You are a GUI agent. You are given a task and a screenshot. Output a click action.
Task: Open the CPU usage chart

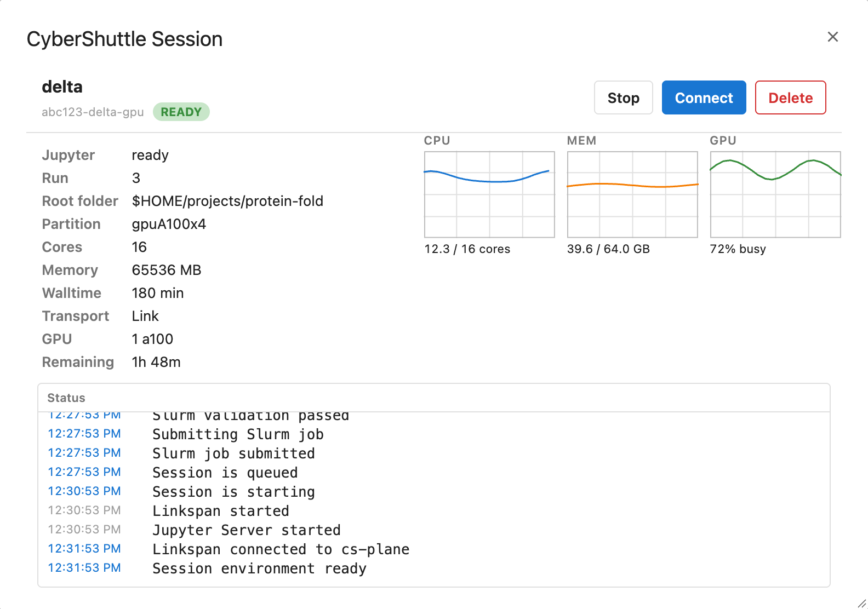489,194
